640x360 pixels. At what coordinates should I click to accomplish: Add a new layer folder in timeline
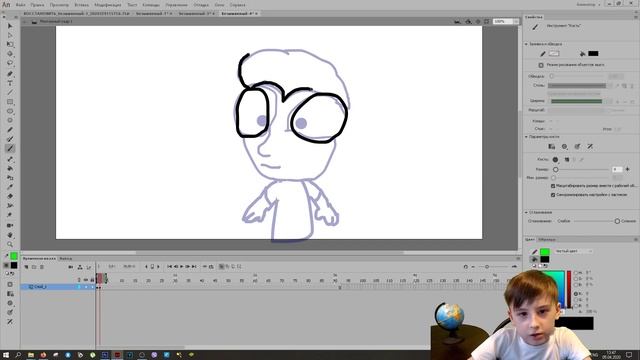[34, 267]
